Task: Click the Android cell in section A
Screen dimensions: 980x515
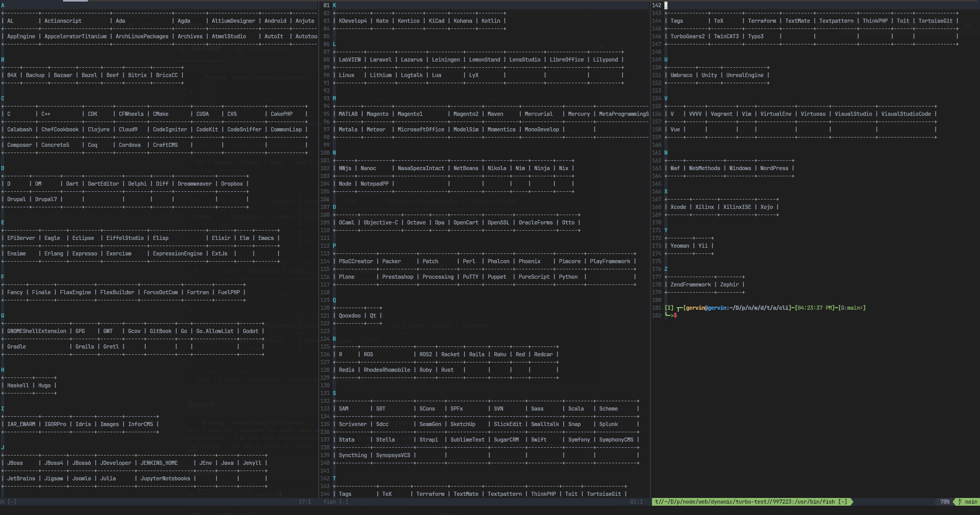Action: coord(275,21)
